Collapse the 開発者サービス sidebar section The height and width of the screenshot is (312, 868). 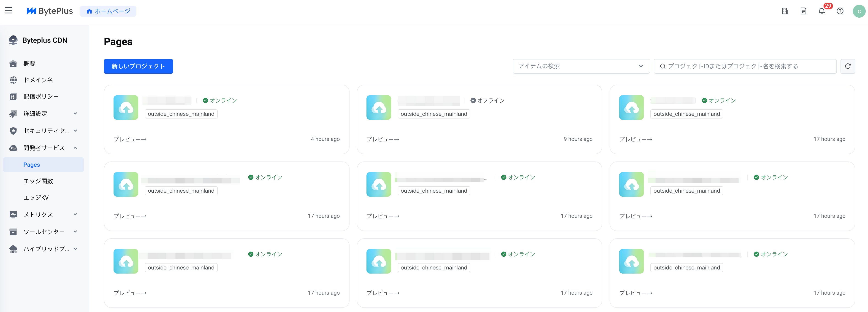click(x=43, y=148)
